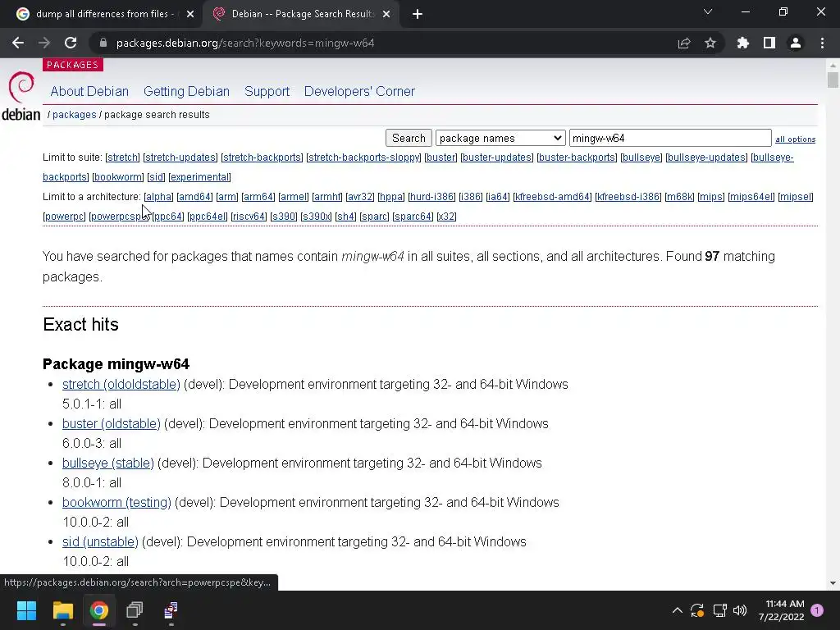Click the network display tray icon
840x630 pixels.
[719, 610]
